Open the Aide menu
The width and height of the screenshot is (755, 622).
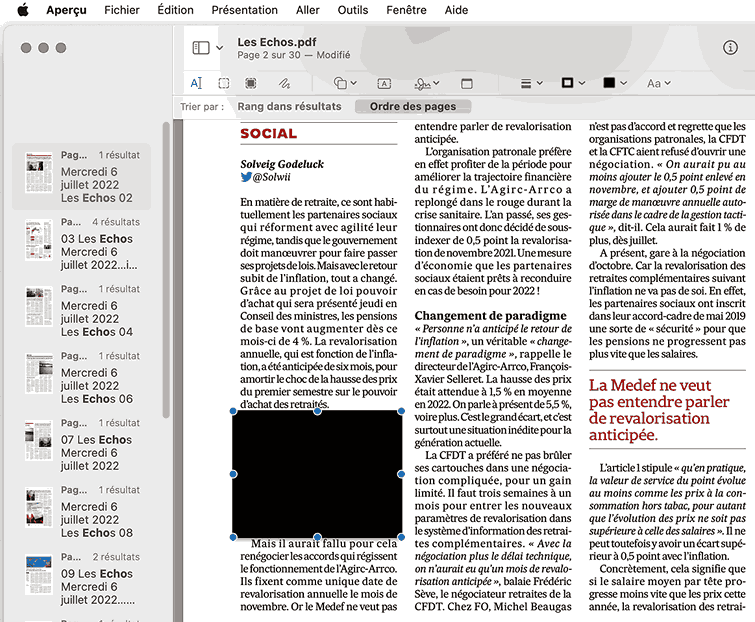click(456, 10)
